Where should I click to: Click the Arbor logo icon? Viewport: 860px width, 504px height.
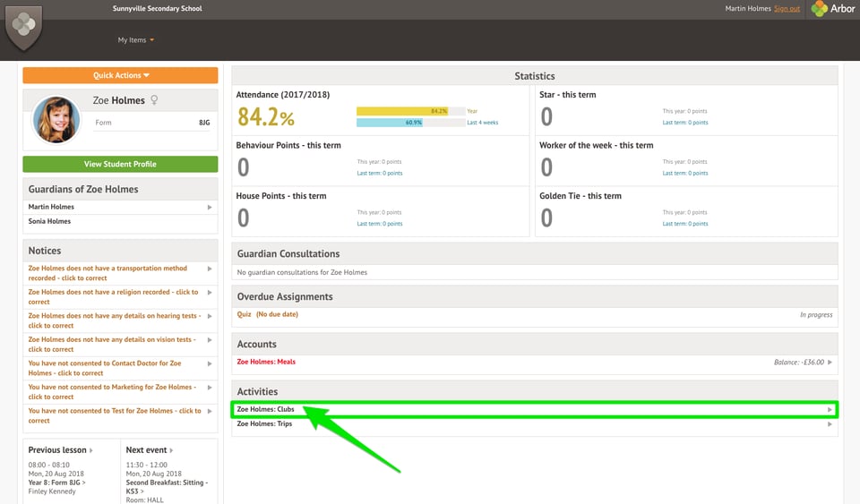pyautogui.click(x=819, y=9)
